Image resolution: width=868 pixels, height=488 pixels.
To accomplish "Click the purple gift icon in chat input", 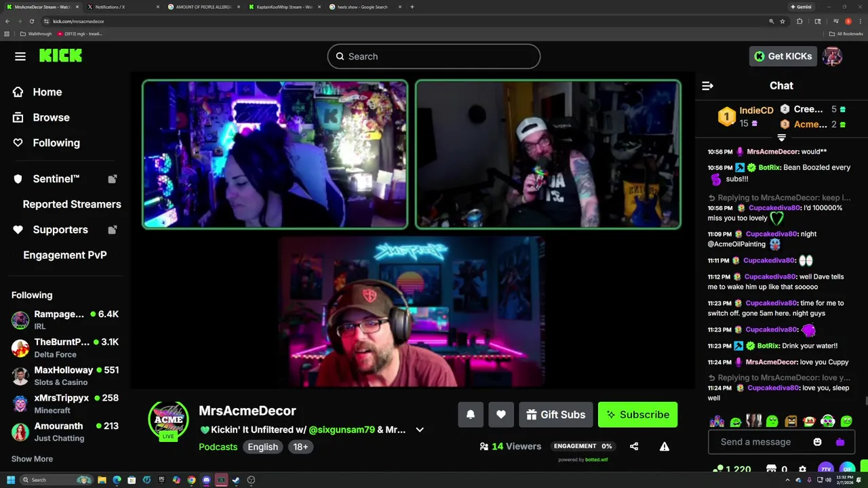I will click(x=840, y=442).
